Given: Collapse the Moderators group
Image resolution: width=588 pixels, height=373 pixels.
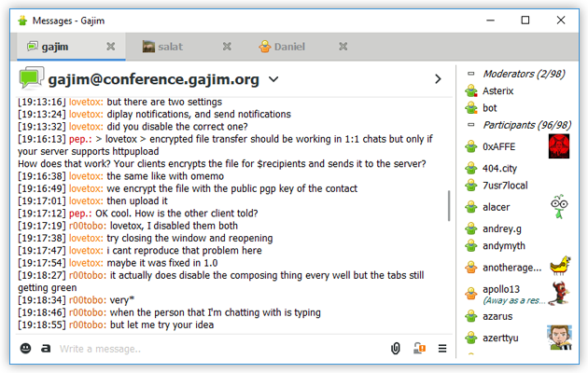Looking at the screenshot, I should coord(471,74).
